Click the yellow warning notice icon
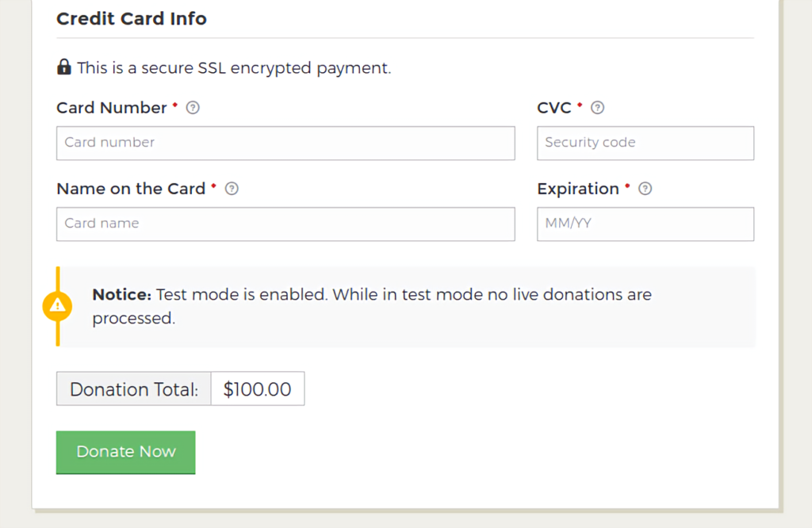812x528 pixels. coord(57,306)
